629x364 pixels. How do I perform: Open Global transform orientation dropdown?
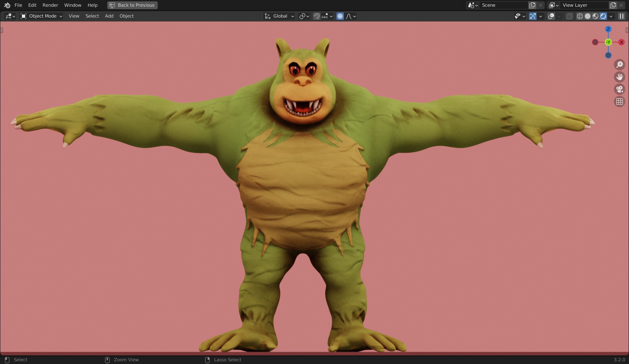click(279, 16)
